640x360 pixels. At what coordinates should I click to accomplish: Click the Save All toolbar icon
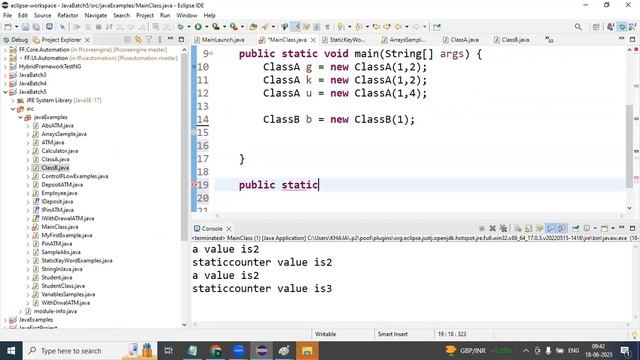[36, 27]
